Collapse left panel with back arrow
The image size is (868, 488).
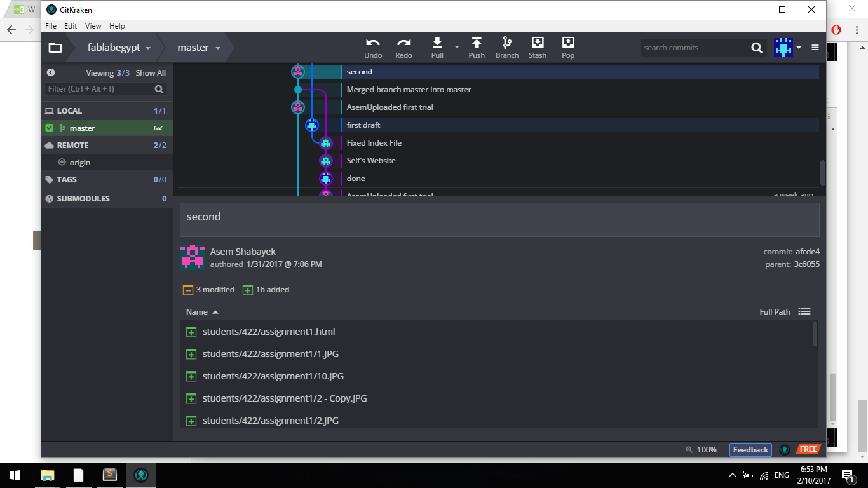point(51,72)
